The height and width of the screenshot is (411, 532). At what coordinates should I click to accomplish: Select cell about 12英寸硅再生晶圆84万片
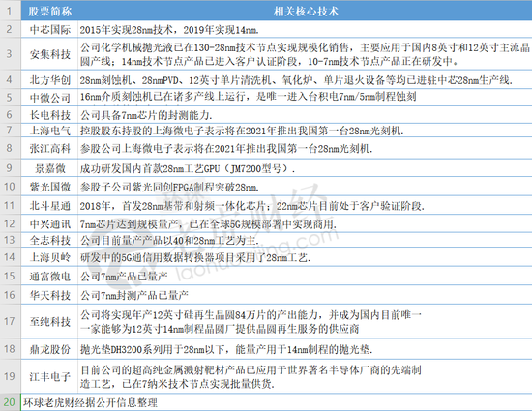click(x=305, y=321)
